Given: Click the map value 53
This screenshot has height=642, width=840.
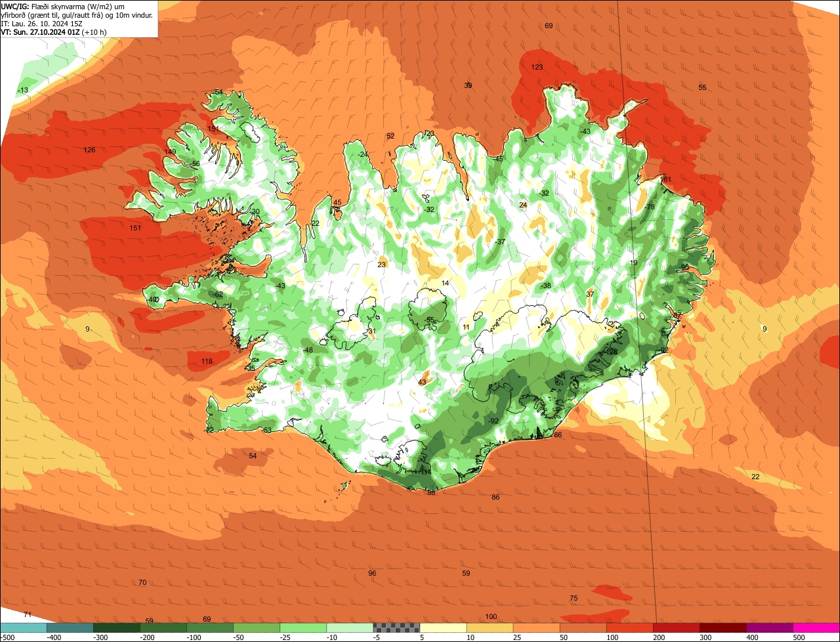Looking at the screenshot, I should tap(267, 431).
